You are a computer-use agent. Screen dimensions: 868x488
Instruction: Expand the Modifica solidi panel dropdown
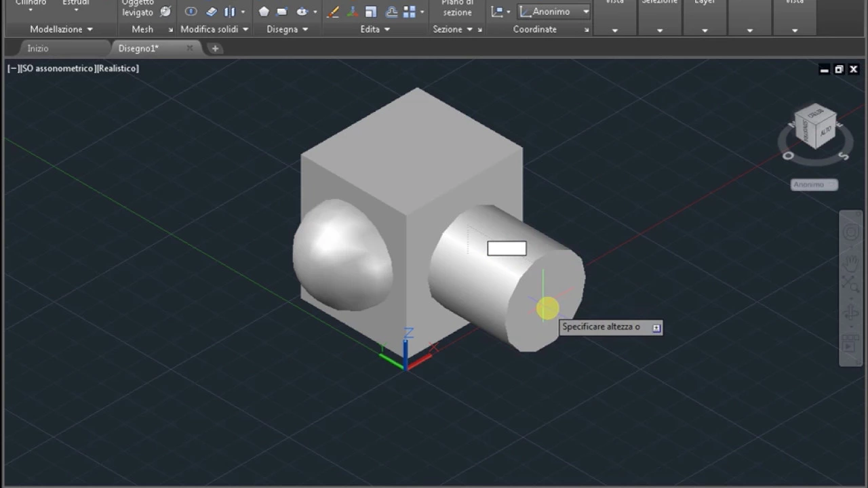point(245,30)
